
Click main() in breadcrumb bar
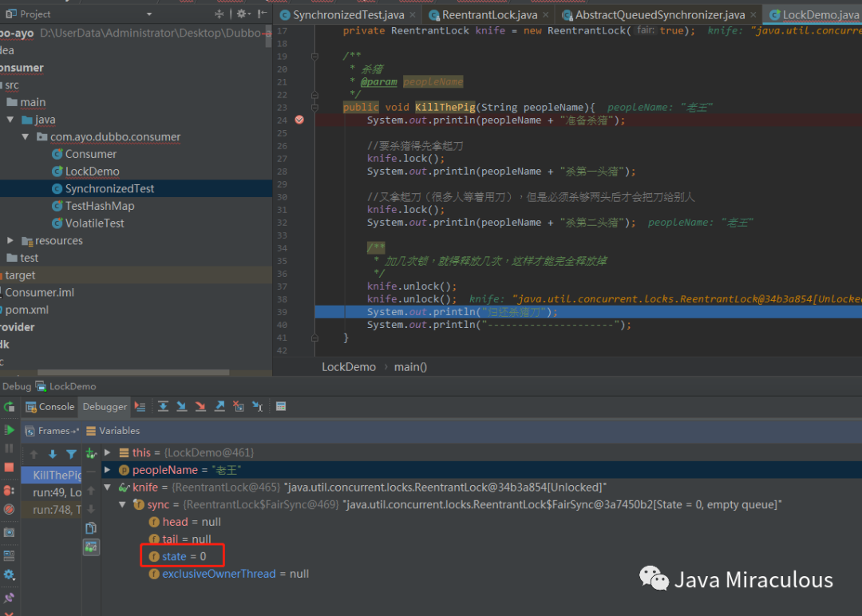410,366
